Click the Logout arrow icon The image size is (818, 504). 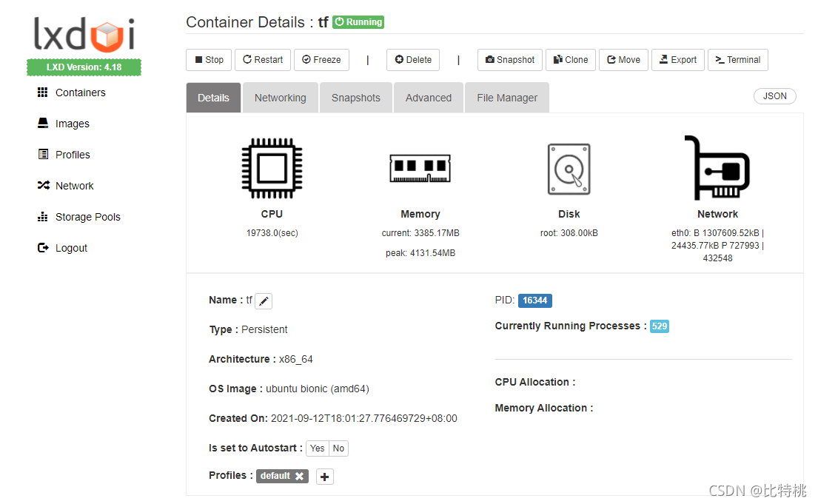point(43,248)
